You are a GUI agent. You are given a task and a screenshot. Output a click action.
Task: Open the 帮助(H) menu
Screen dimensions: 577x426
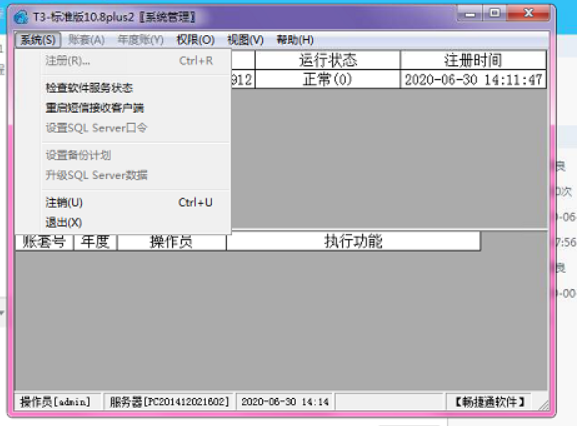[x=295, y=40]
